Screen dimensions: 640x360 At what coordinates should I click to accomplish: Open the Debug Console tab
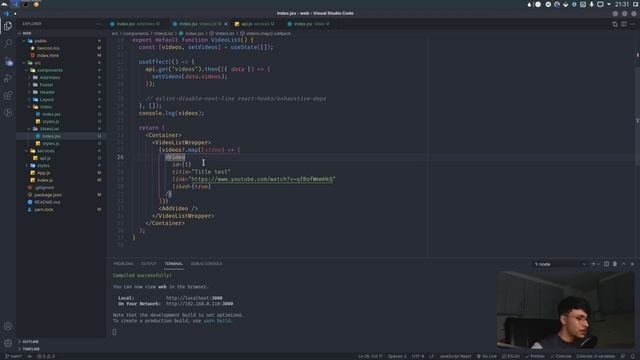pos(207,264)
